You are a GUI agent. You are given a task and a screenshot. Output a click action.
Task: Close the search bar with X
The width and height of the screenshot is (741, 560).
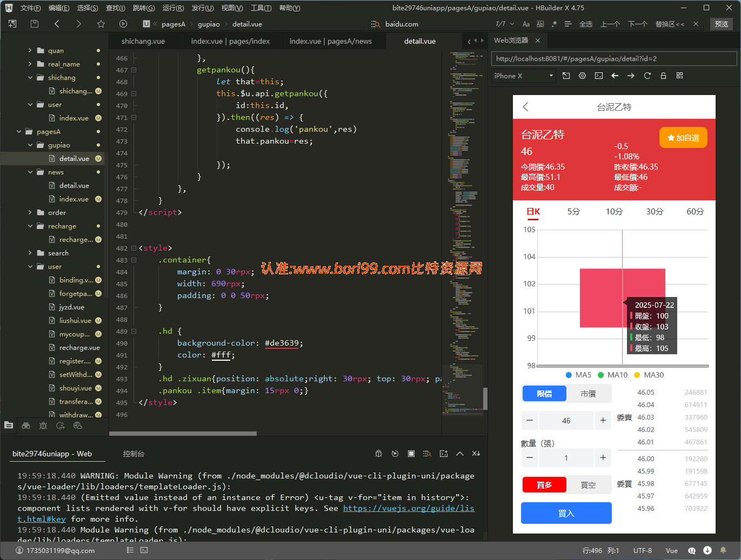[696, 24]
